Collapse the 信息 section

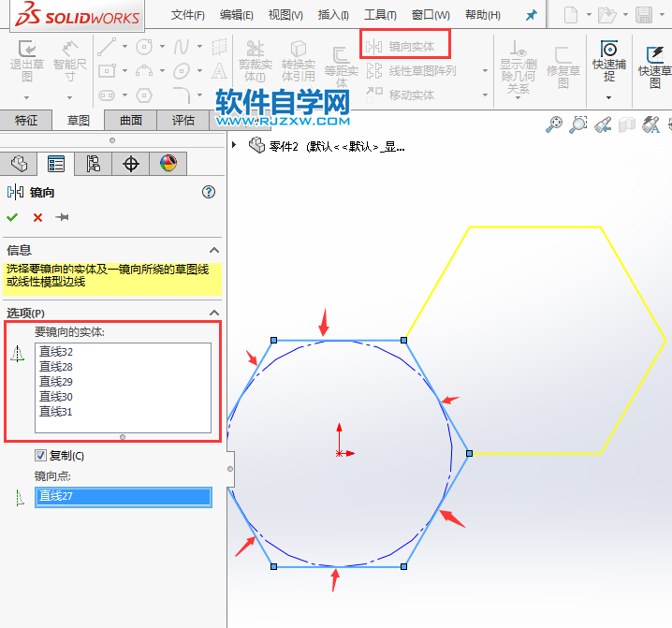click(x=214, y=250)
